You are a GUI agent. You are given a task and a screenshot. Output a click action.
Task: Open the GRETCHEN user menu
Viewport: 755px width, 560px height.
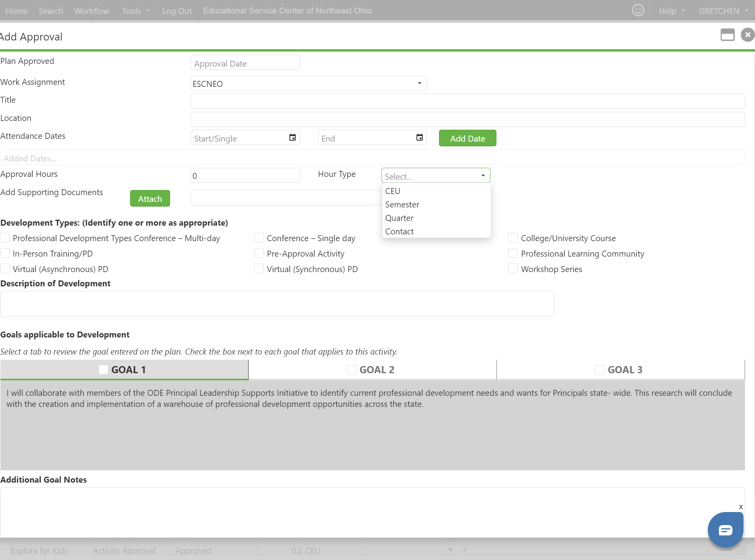click(723, 11)
